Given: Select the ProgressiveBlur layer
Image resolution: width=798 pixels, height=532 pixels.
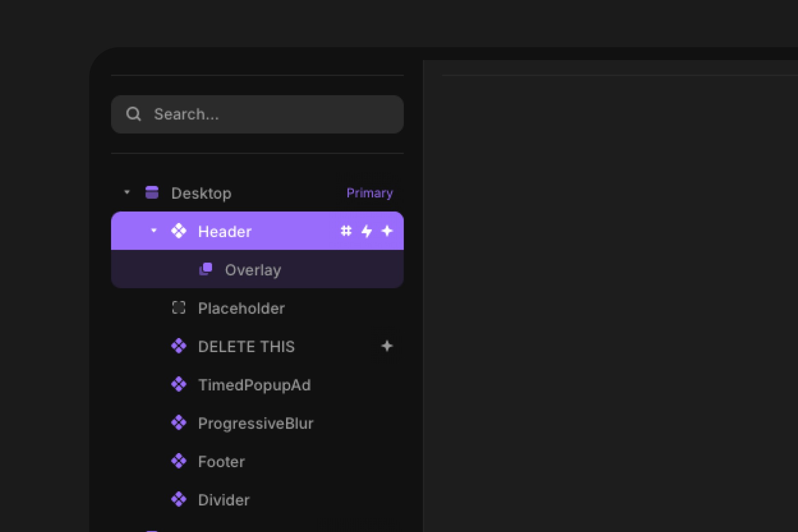Looking at the screenshot, I should 256,423.
